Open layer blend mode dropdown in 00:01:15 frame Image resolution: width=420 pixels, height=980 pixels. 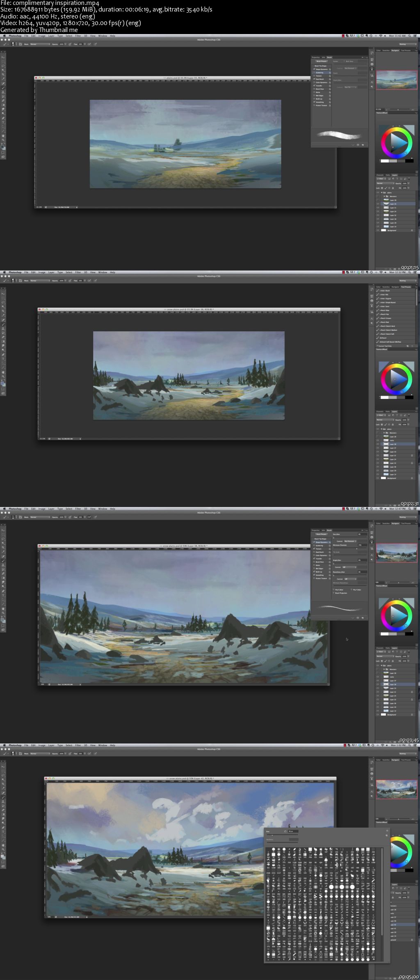[x=386, y=183]
